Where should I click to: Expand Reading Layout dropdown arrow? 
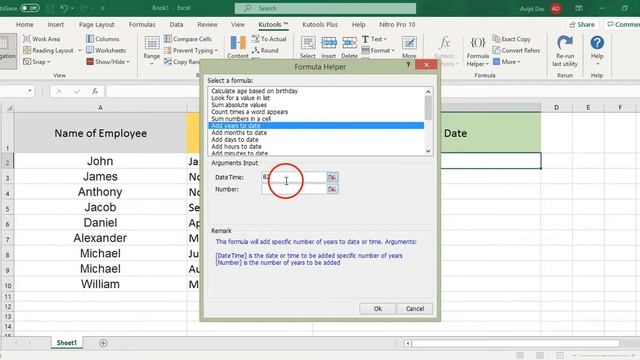[x=80, y=50]
